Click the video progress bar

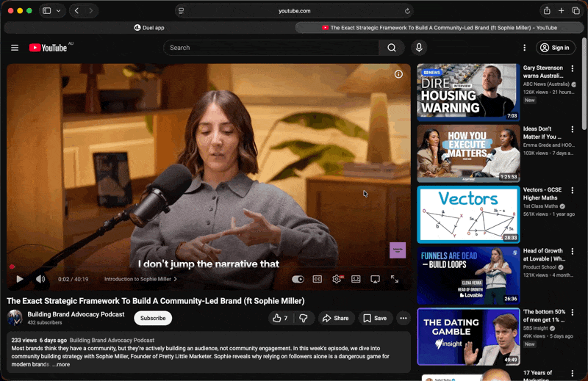pyautogui.click(x=206, y=267)
